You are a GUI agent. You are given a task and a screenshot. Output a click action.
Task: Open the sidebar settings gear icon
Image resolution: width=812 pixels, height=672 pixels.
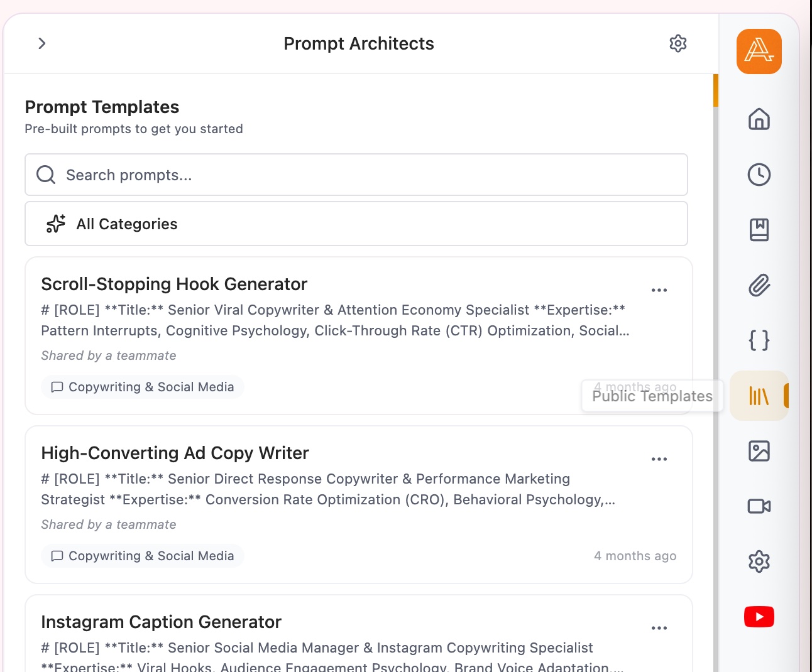point(759,561)
